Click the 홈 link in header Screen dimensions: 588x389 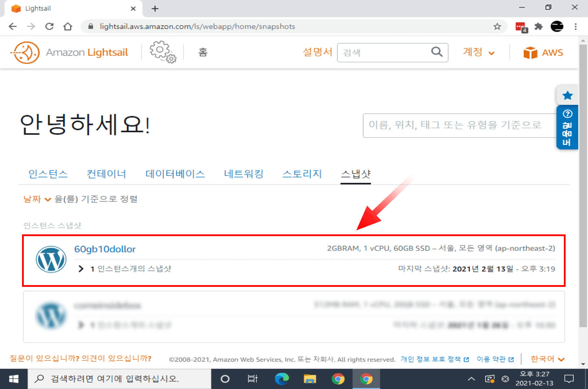tap(203, 52)
